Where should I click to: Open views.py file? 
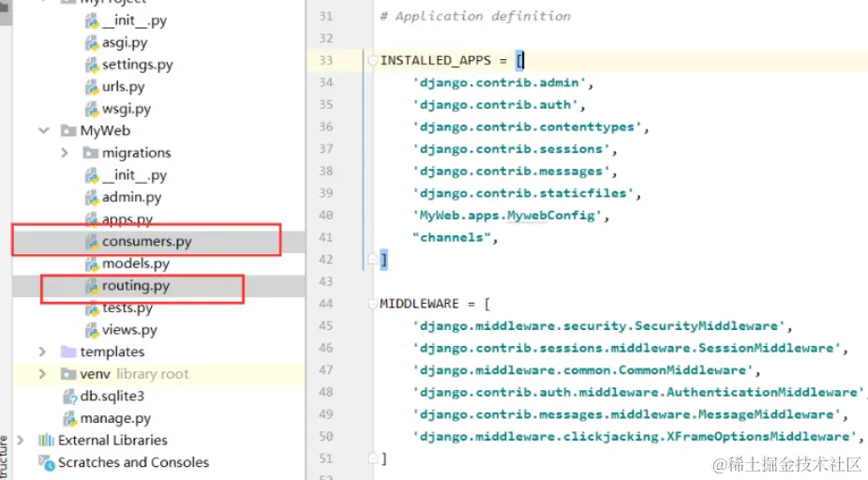pos(129,330)
